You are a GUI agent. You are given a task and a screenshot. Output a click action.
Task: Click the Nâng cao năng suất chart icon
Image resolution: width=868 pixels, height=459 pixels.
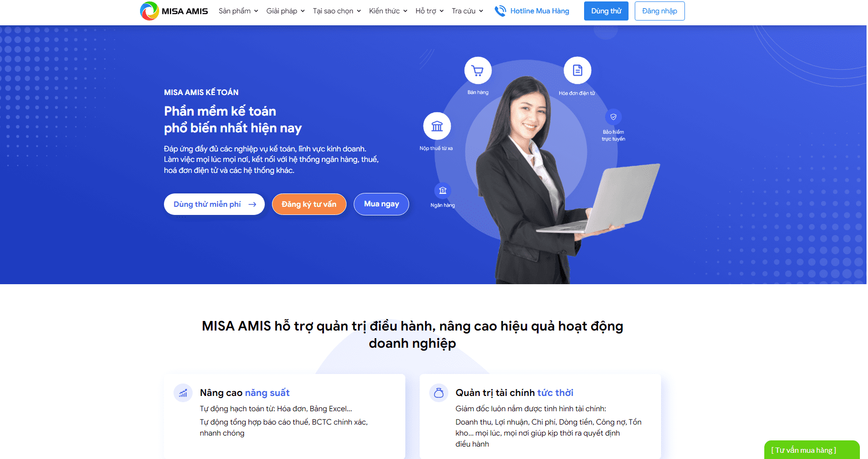pos(183,393)
